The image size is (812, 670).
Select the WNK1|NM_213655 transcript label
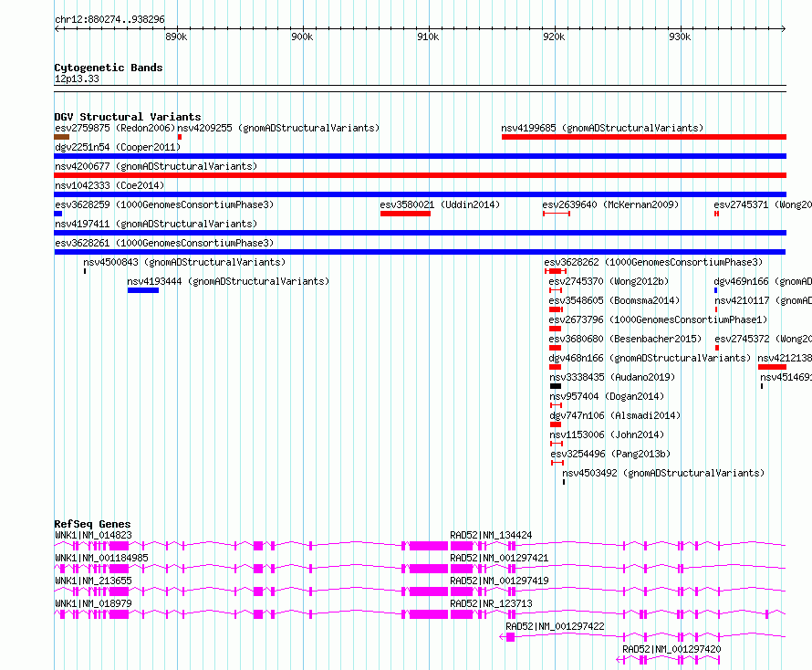pos(93,581)
